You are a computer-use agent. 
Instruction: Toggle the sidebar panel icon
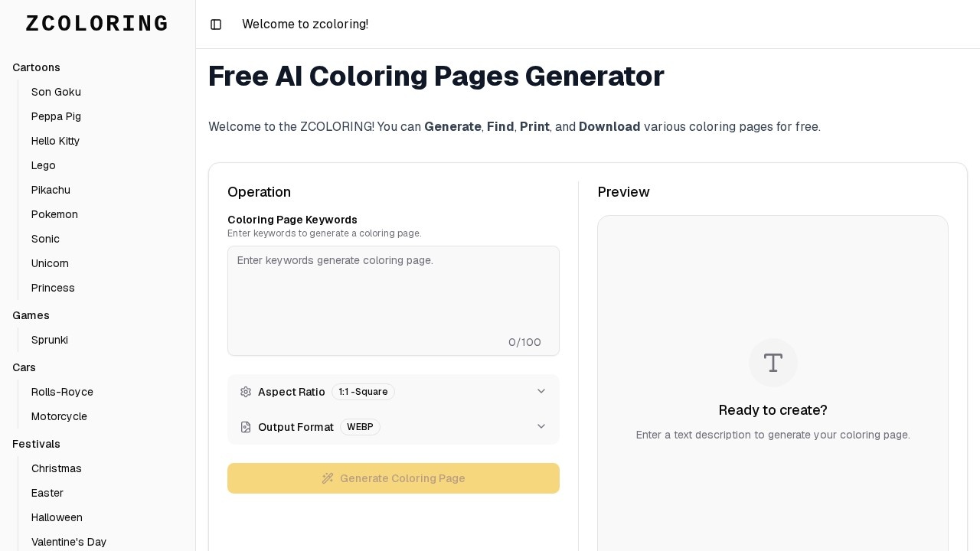[216, 24]
